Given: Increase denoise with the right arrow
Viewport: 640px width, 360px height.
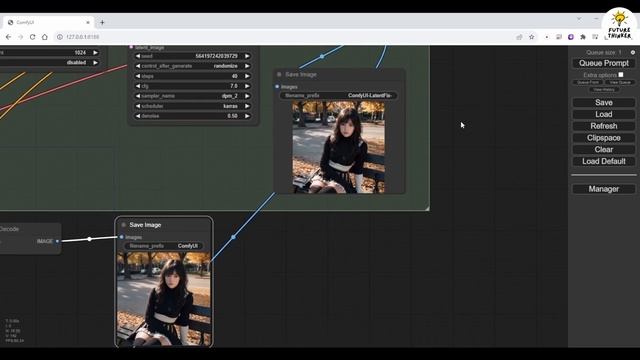Looking at the screenshot, I should [x=247, y=116].
